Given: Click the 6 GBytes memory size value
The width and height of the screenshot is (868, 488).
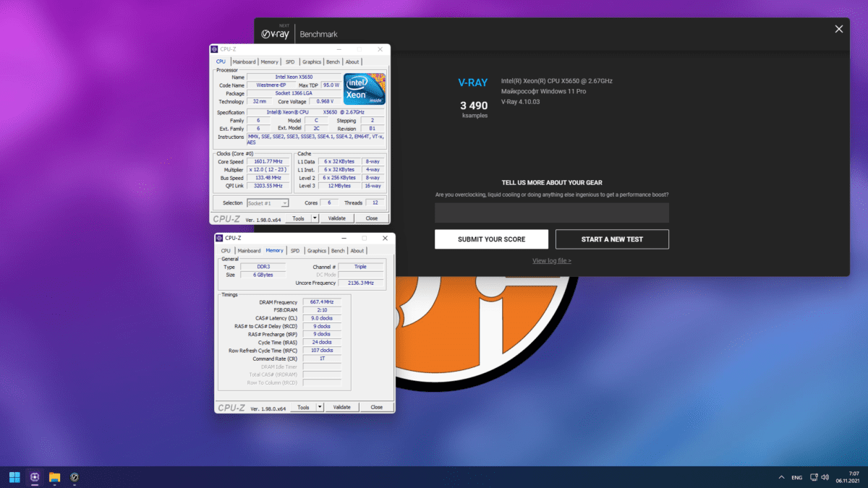Looking at the screenshot, I should pyautogui.click(x=263, y=275).
